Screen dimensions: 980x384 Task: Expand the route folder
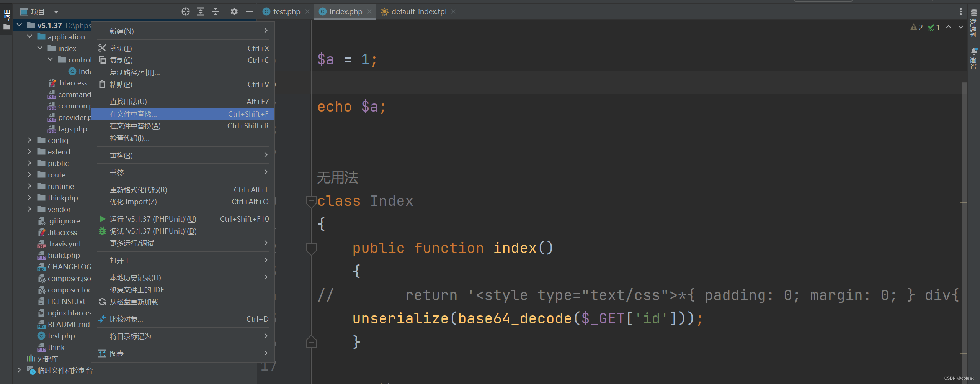click(29, 175)
